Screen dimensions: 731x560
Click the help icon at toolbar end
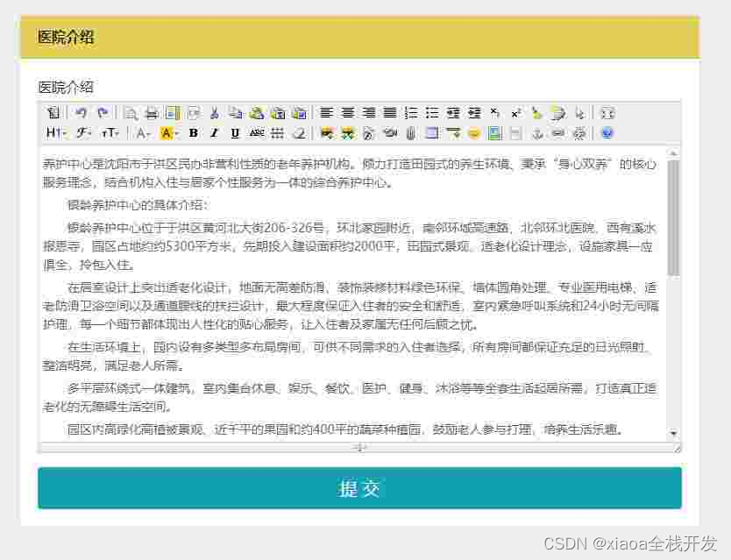607,132
